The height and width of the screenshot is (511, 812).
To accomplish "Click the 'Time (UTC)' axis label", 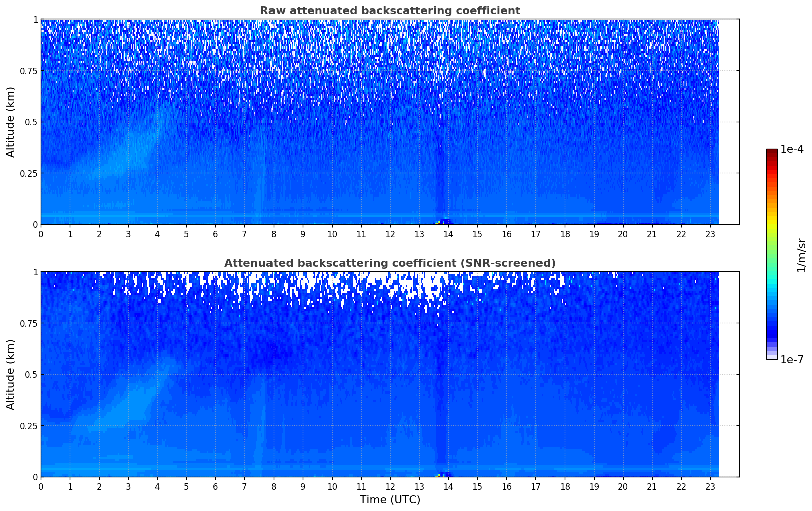I will tap(390, 500).
